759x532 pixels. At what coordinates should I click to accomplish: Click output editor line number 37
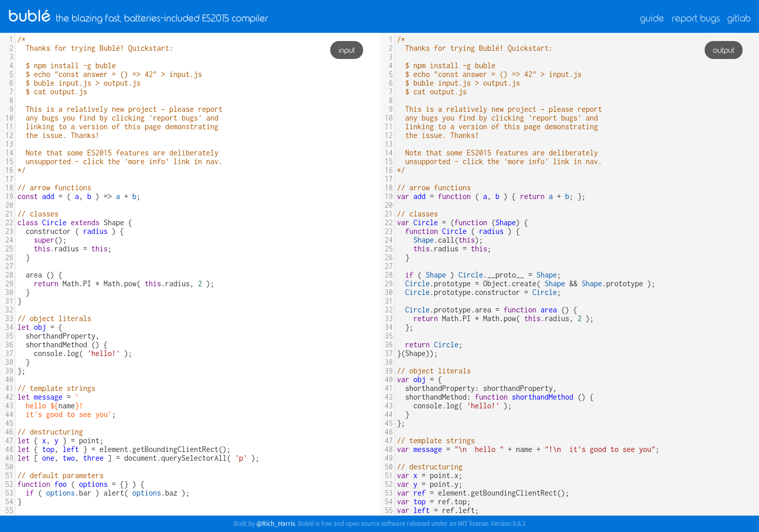(389, 353)
